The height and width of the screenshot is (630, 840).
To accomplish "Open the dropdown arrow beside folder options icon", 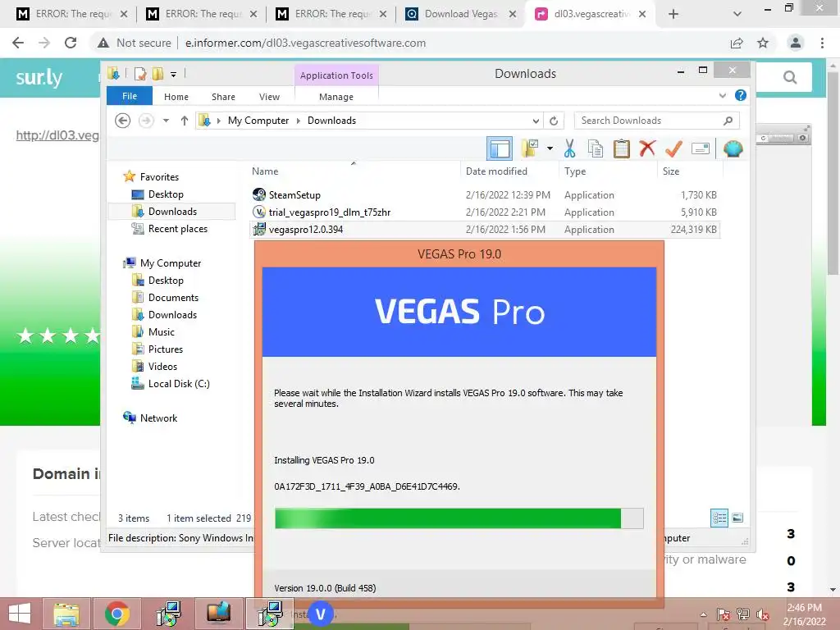I will coord(550,148).
